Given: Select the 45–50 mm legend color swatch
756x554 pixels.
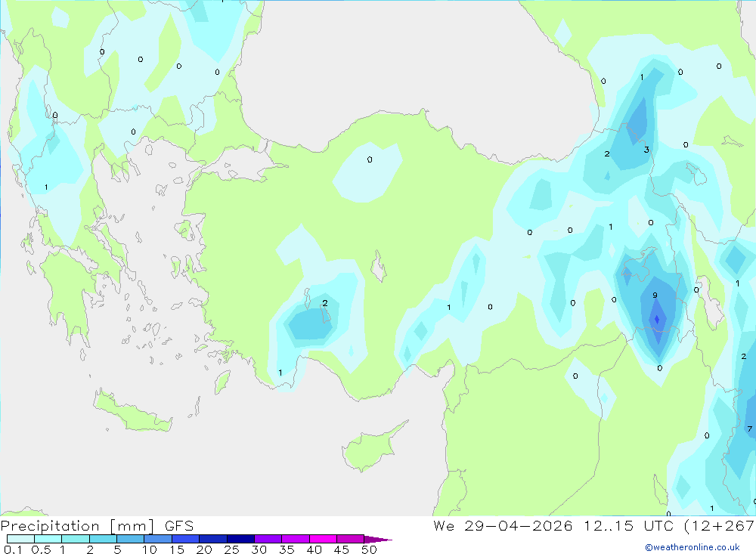Looking at the screenshot, I should coord(351,539).
